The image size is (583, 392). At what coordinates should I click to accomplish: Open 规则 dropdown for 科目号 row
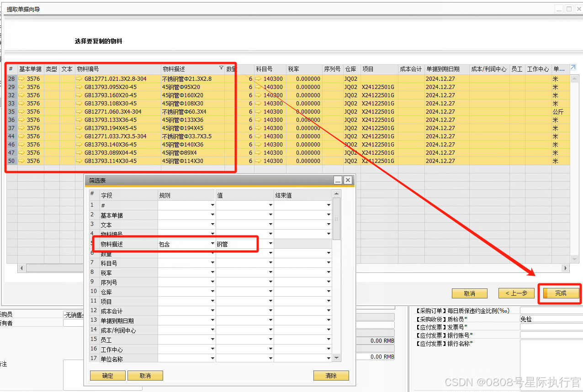pos(212,263)
